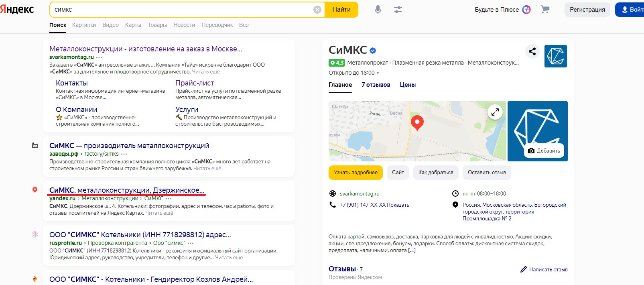Expand the map to fullscreen
This screenshot has width=644, height=285.
[x=495, y=112]
